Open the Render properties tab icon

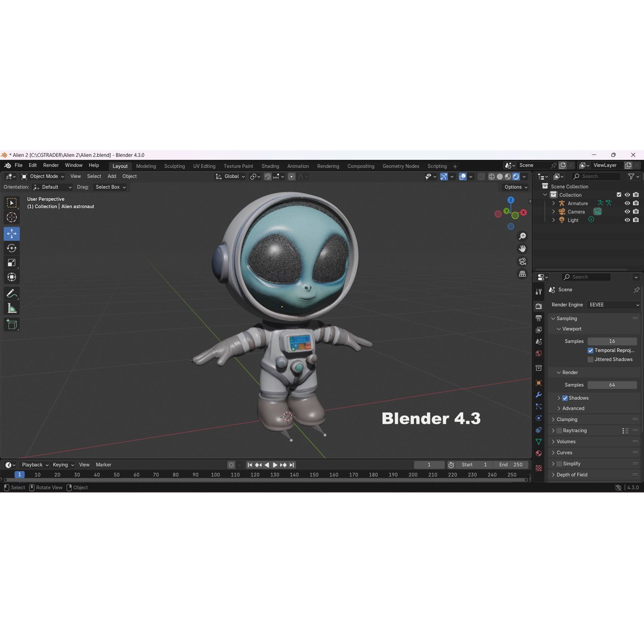click(x=538, y=306)
